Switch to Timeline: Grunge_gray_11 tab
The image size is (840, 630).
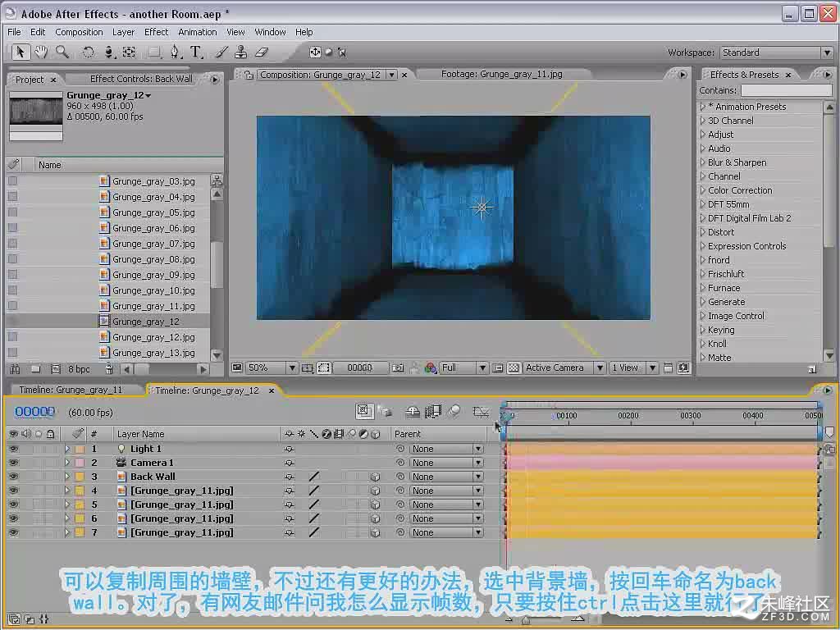pos(71,390)
